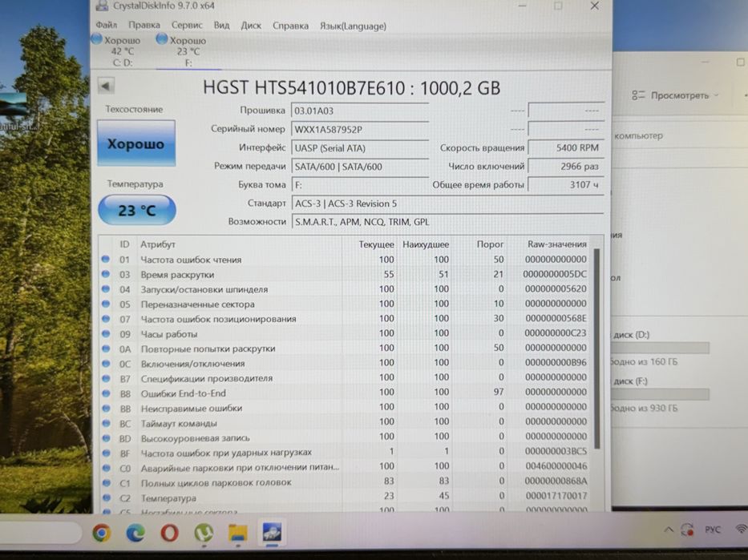Image resolution: width=748 pixels, height=560 pixels.
Task: Click the previous disk arrow button
Action: tap(106, 87)
